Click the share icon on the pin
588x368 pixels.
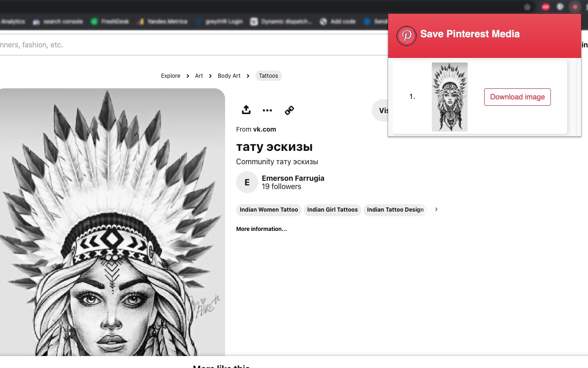point(246,110)
